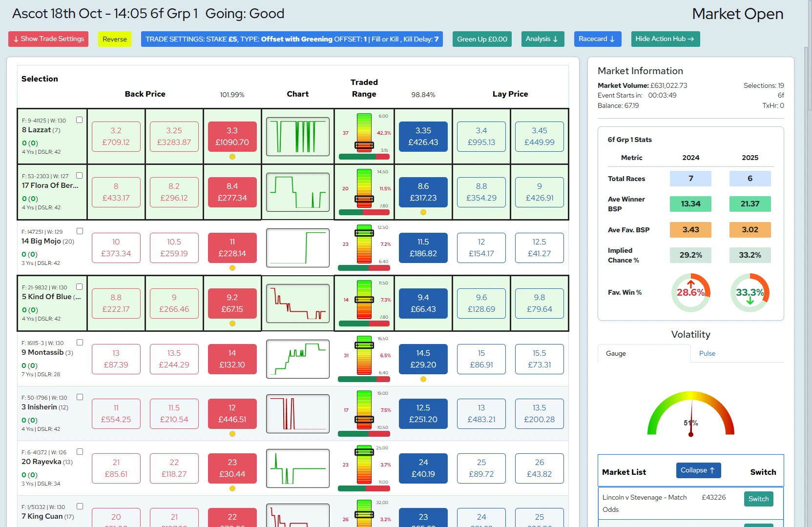Switch to the Pulse volatility tab
This screenshot has width=812, height=527.
click(707, 353)
